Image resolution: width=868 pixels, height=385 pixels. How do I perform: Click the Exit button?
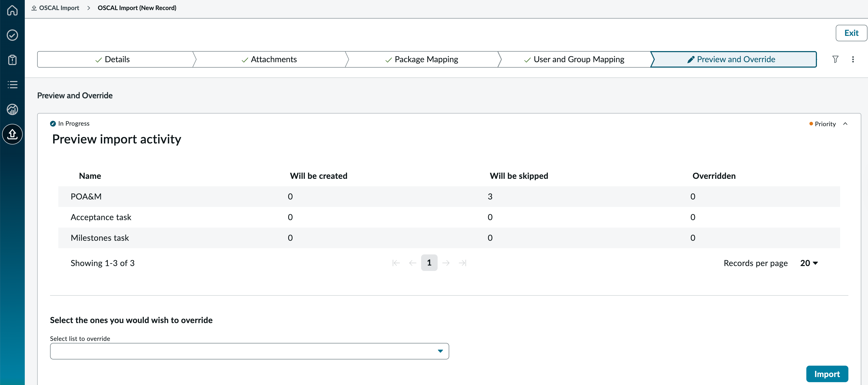tap(851, 33)
